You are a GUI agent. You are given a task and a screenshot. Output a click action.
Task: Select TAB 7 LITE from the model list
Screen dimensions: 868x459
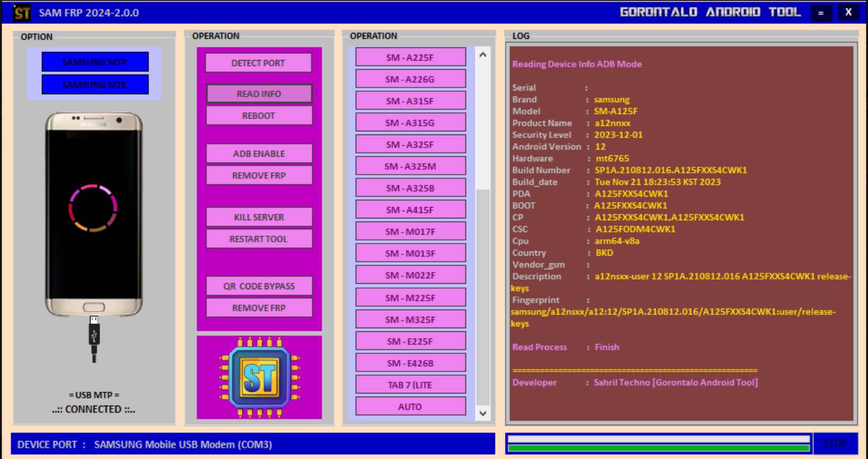[410, 384]
